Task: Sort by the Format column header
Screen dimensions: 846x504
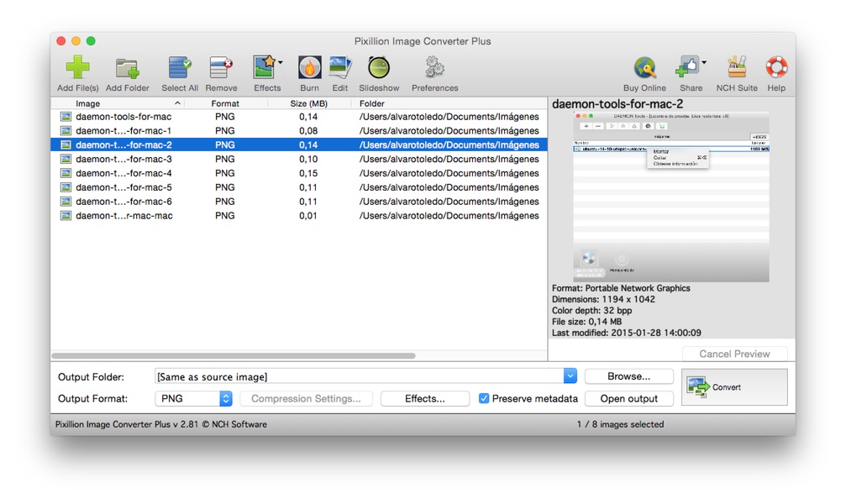Action: click(x=225, y=103)
